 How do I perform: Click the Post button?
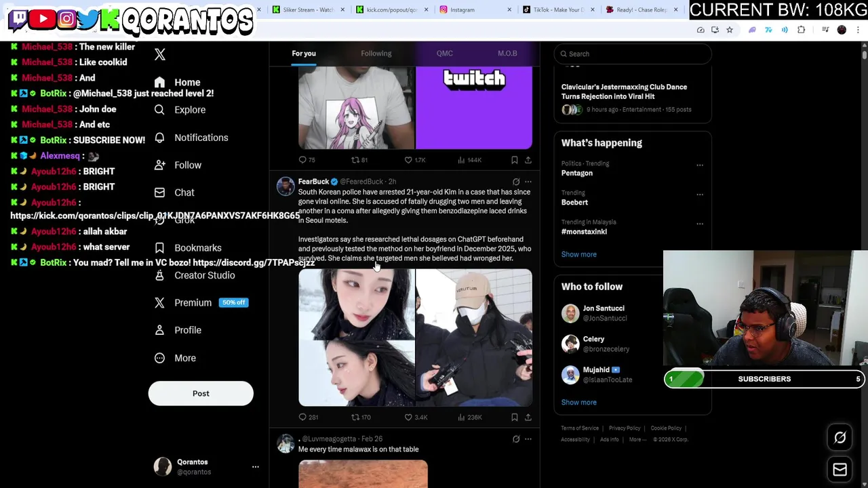[201, 393]
